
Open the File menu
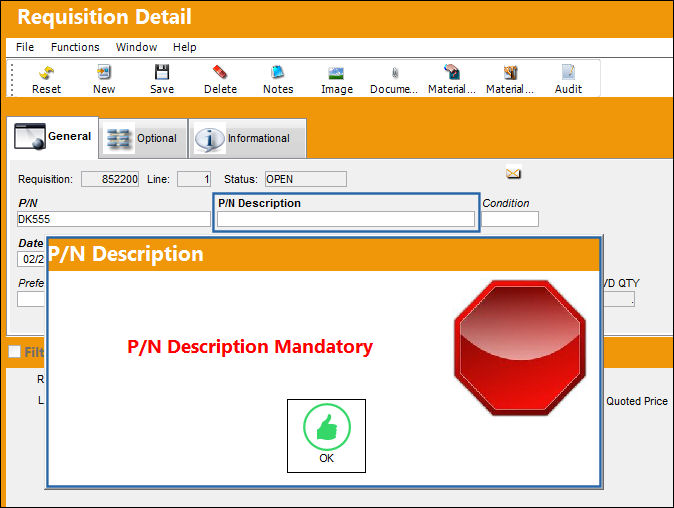pos(25,47)
